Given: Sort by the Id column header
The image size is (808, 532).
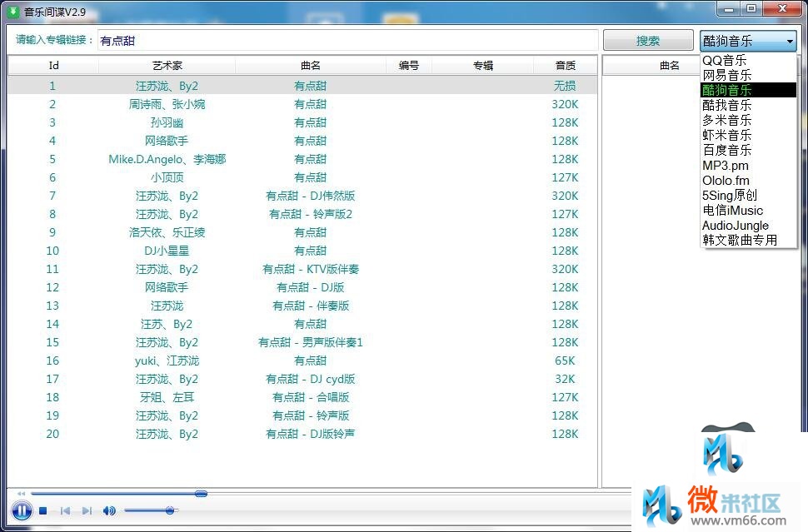Looking at the screenshot, I should (53, 66).
